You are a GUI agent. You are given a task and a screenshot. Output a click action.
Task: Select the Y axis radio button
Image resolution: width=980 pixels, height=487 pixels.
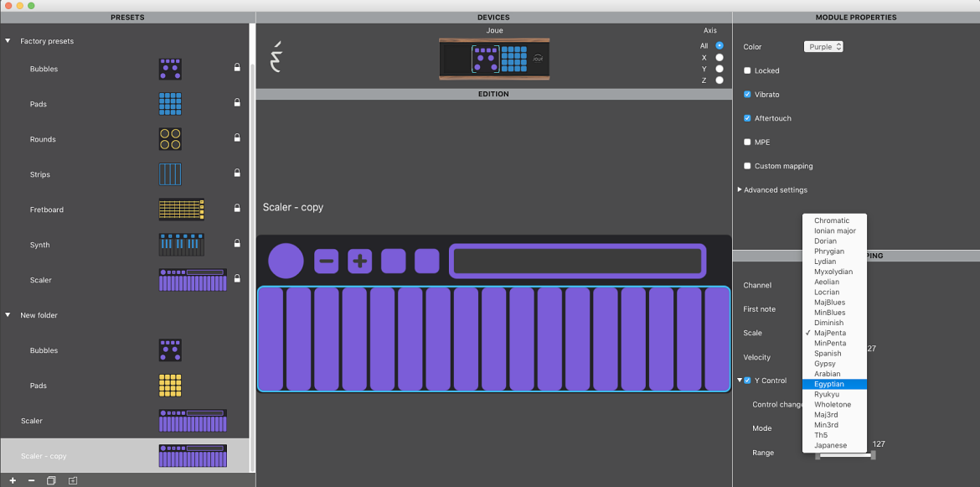point(720,69)
